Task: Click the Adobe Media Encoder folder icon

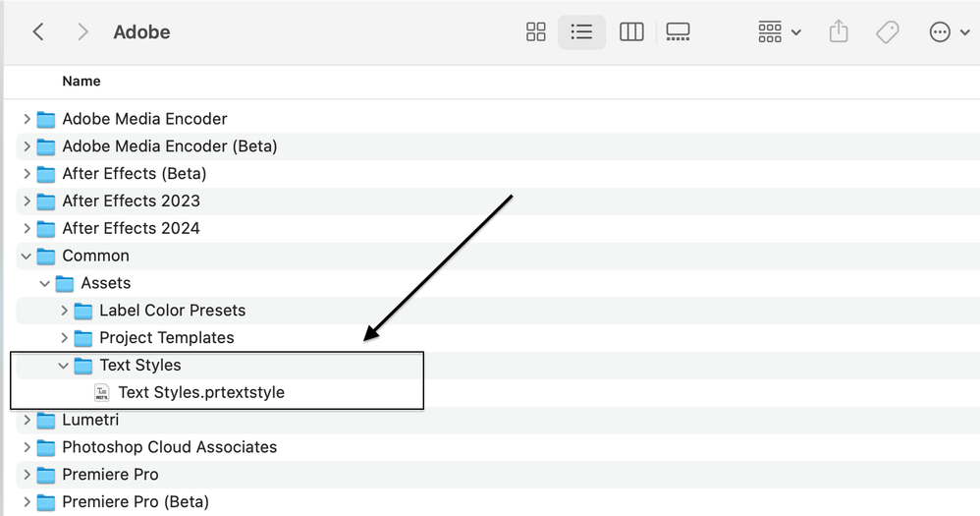Action: coord(46,119)
